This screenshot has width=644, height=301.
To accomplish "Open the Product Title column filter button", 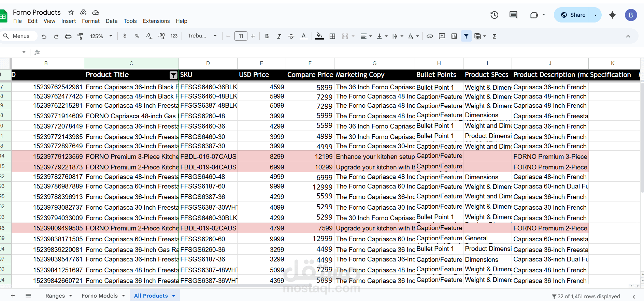I will click(173, 75).
